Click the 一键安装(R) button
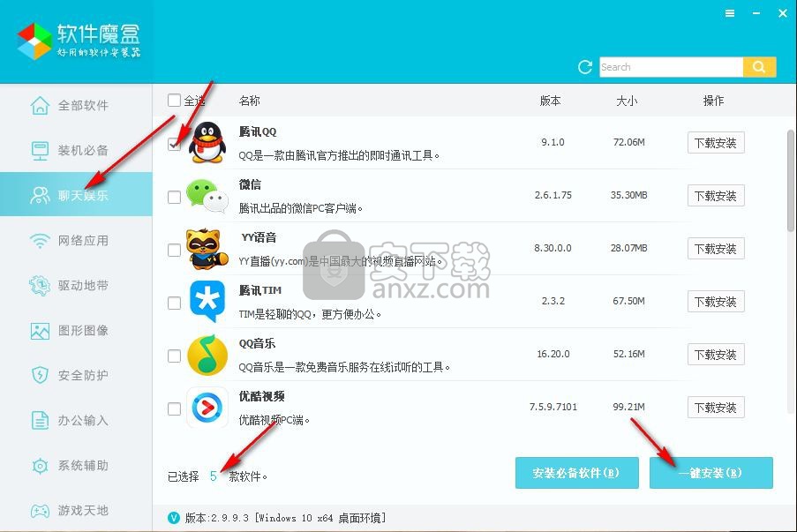This screenshot has height=532, width=797. click(711, 473)
